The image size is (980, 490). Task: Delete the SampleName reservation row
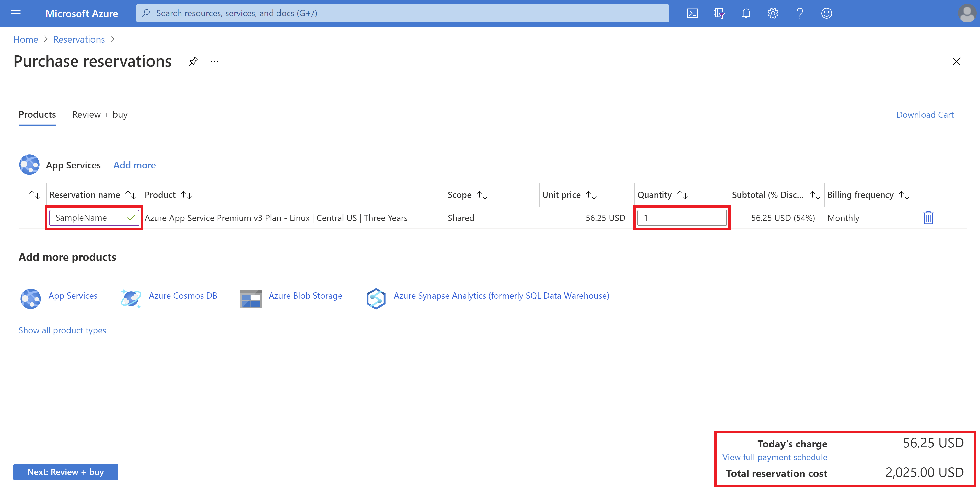(x=928, y=217)
